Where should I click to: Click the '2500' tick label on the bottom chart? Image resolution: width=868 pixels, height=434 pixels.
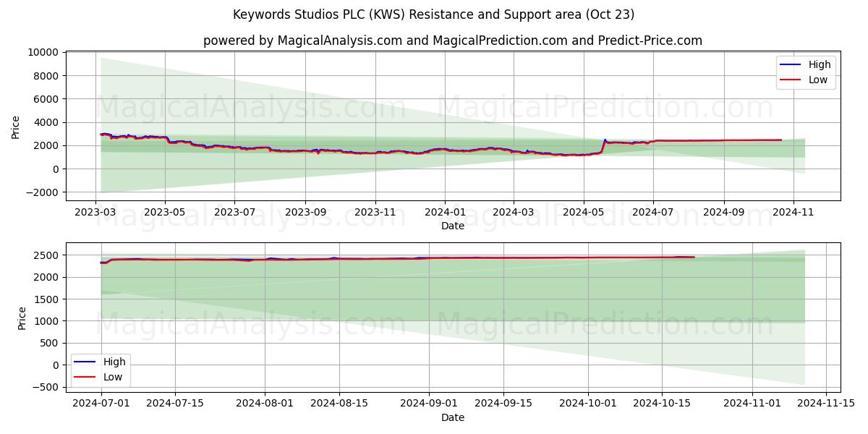47,255
